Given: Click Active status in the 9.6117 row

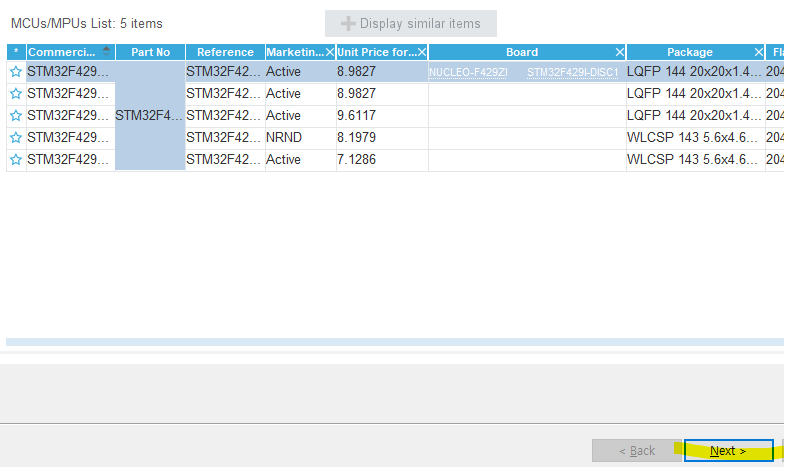Looking at the screenshot, I should [x=300, y=116].
